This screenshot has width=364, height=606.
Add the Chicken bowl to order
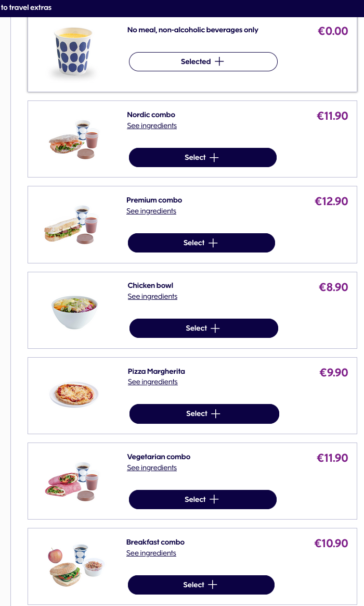click(x=203, y=328)
